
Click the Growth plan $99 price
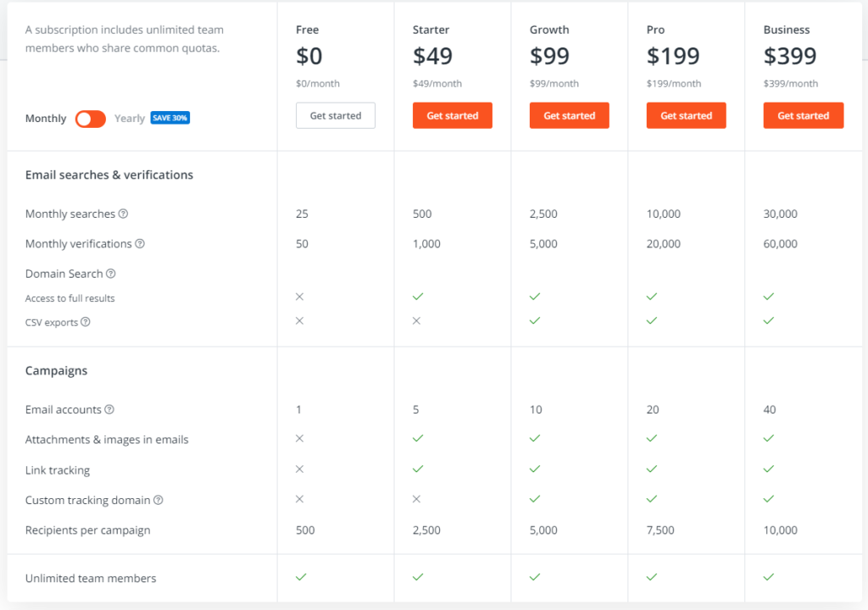549,56
